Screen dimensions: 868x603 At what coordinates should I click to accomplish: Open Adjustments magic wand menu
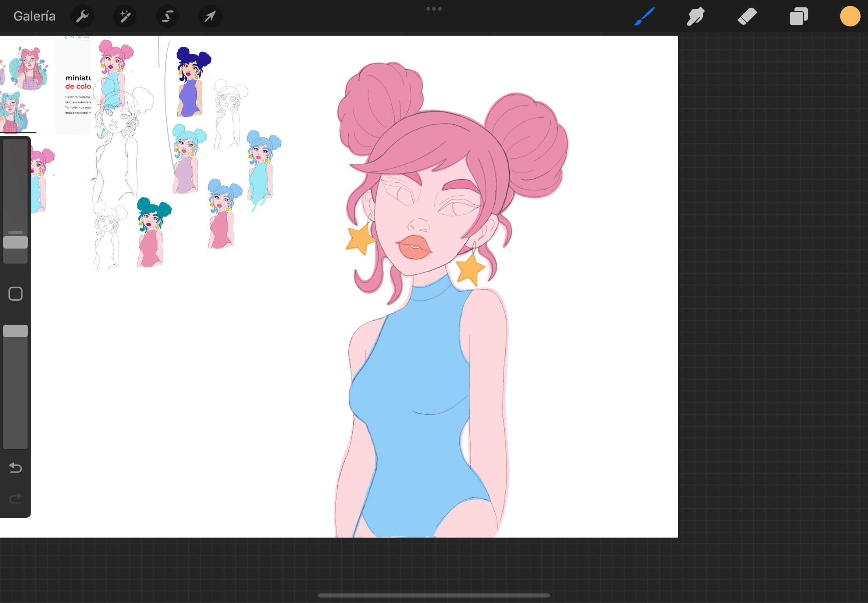pyautogui.click(x=125, y=16)
